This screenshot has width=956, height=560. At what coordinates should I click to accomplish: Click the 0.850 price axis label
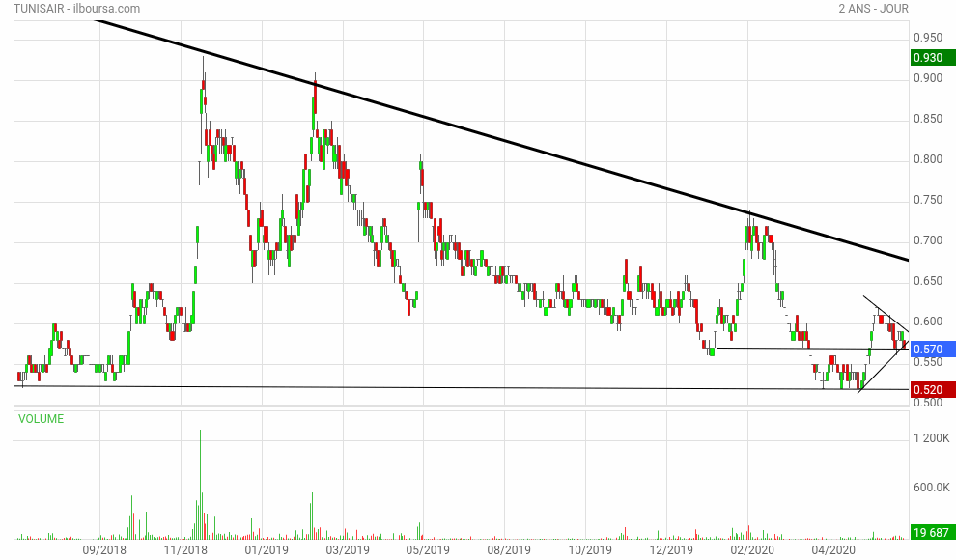coord(928,119)
